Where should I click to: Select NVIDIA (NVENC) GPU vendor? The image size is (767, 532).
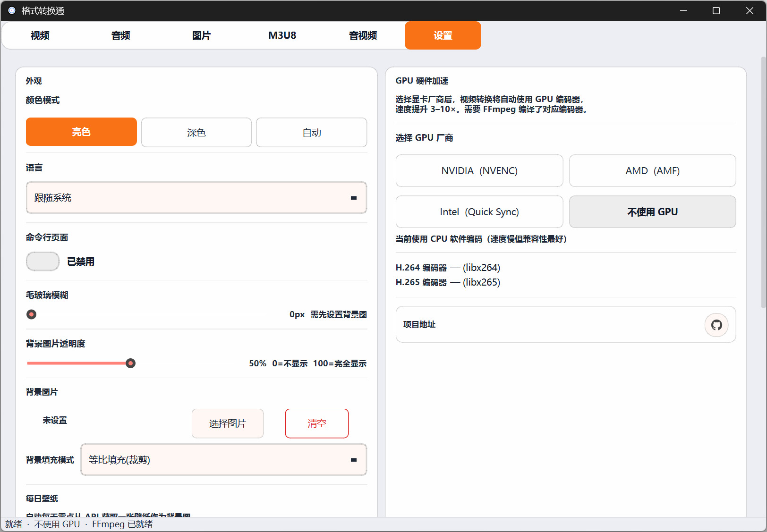click(x=479, y=171)
